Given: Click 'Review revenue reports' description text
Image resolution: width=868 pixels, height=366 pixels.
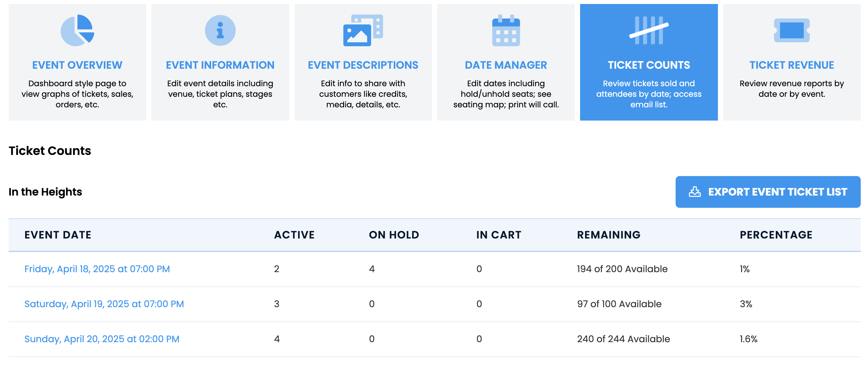Looking at the screenshot, I should point(792,89).
